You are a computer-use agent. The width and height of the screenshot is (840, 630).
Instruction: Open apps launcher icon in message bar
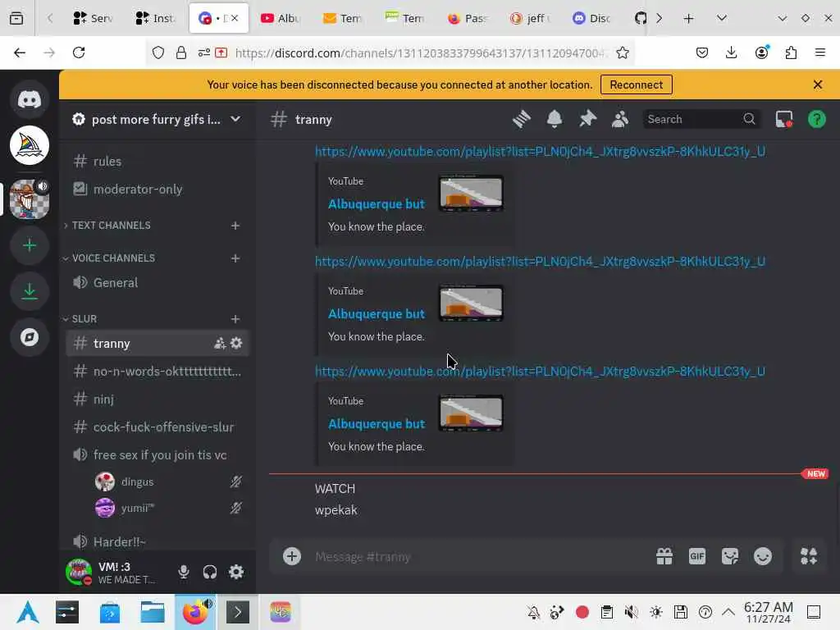click(808, 556)
